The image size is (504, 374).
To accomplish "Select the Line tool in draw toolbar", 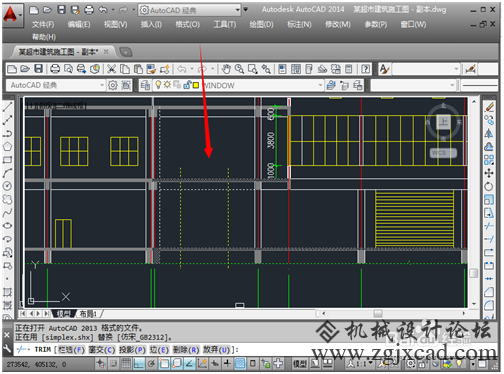I will [7, 107].
